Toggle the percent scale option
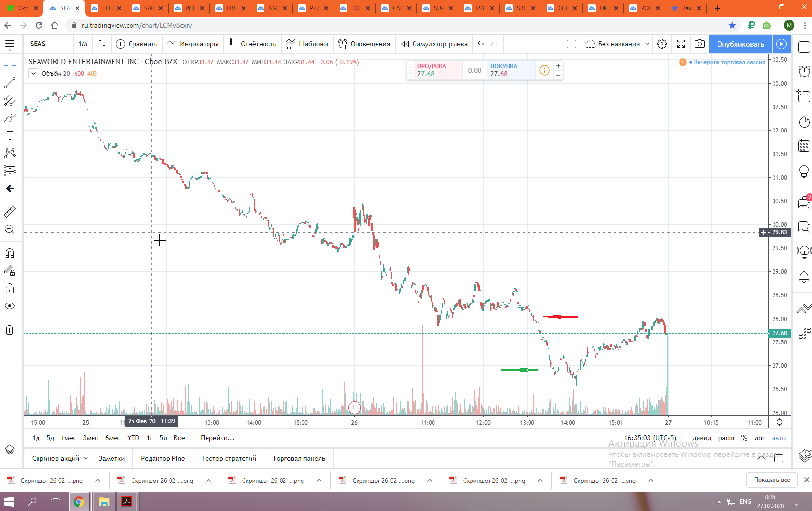 [744, 438]
